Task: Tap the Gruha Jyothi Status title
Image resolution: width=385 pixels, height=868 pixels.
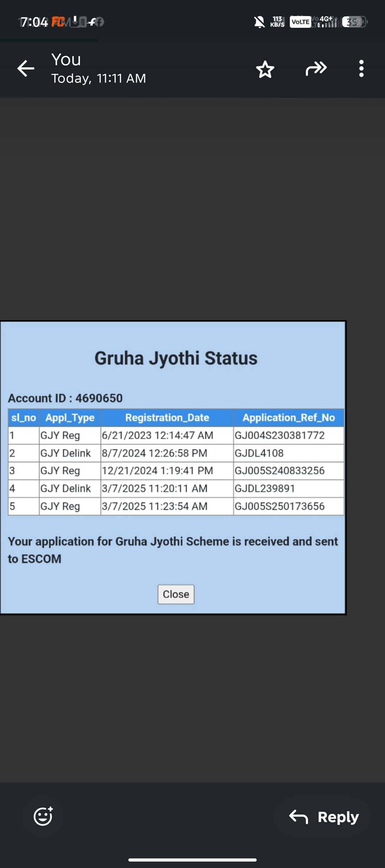Action: (176, 358)
